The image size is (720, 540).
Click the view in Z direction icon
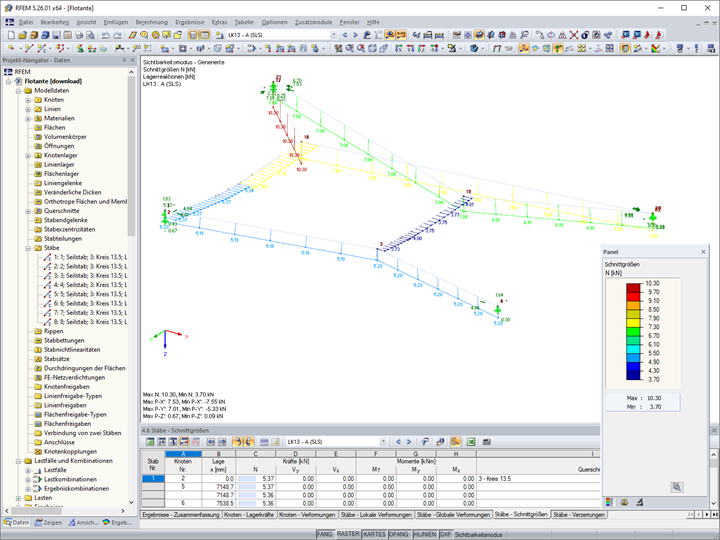[422, 48]
